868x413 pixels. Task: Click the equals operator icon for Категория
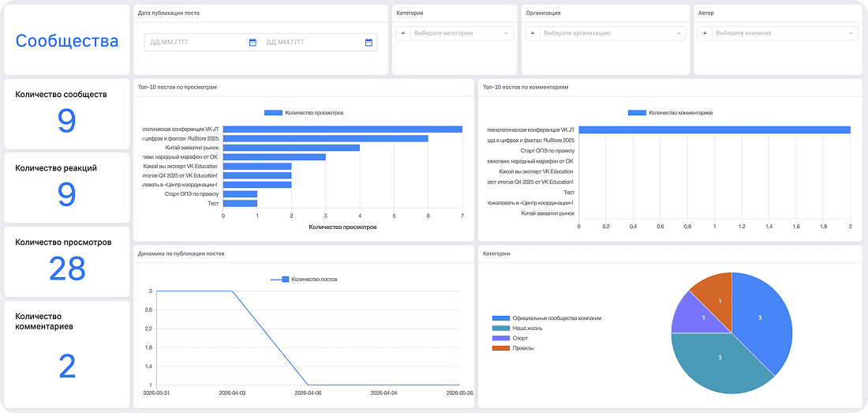pos(403,33)
